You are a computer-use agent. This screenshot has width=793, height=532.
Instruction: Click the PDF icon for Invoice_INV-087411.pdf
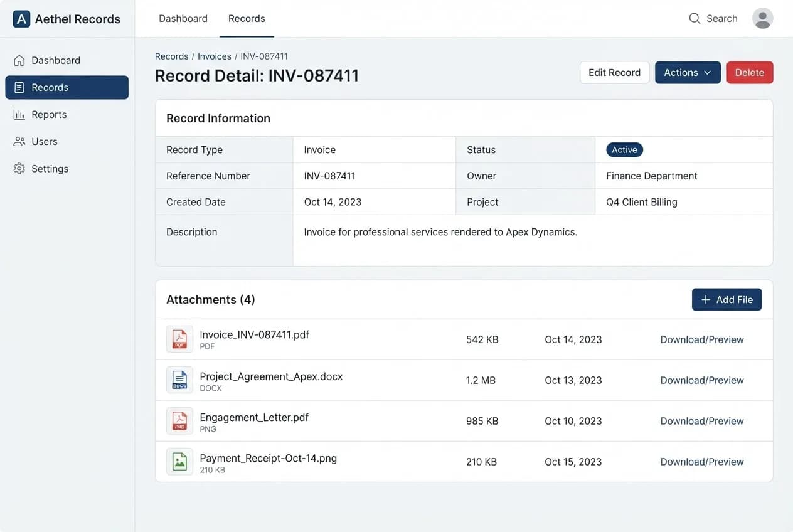click(x=179, y=339)
